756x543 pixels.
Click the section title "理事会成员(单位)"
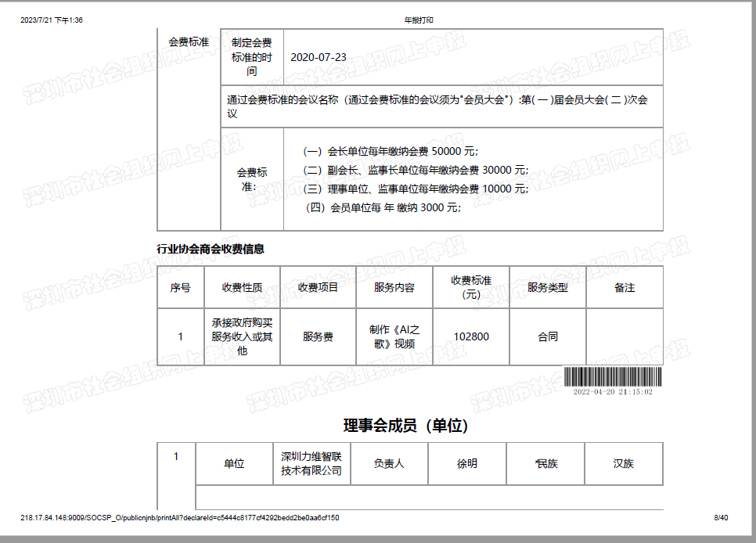pos(405,426)
